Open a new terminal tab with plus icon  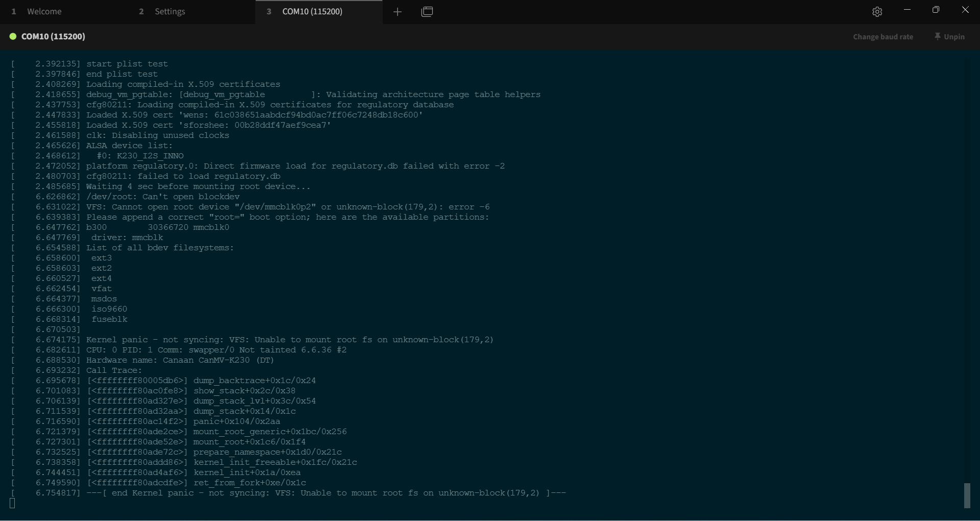[x=398, y=12]
